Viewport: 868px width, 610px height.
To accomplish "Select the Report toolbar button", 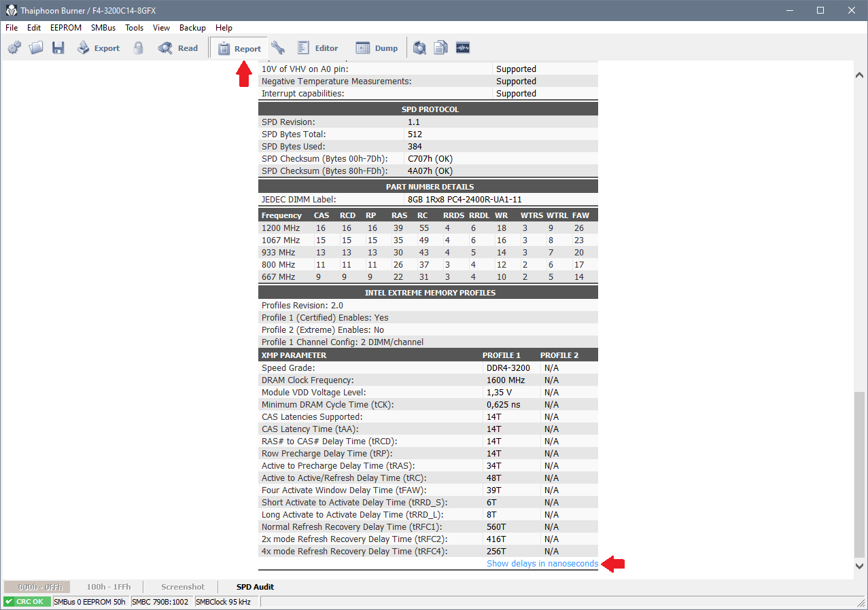I will tap(239, 48).
